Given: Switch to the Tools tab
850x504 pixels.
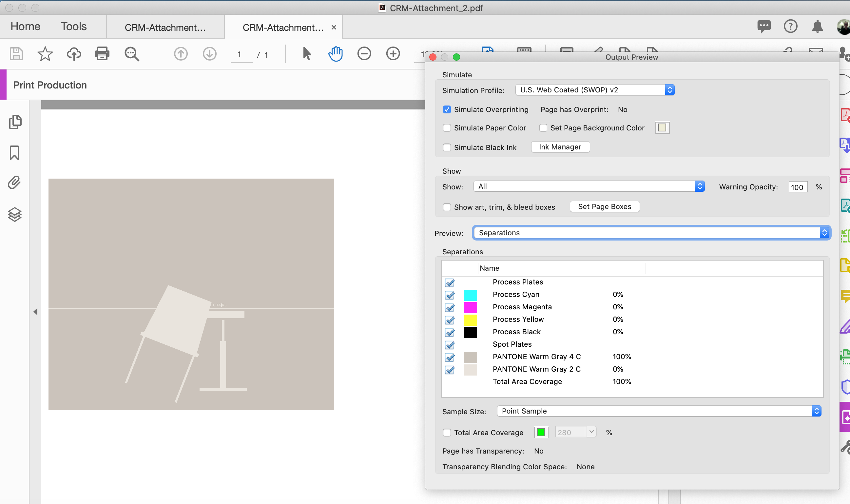Looking at the screenshot, I should 74,27.
